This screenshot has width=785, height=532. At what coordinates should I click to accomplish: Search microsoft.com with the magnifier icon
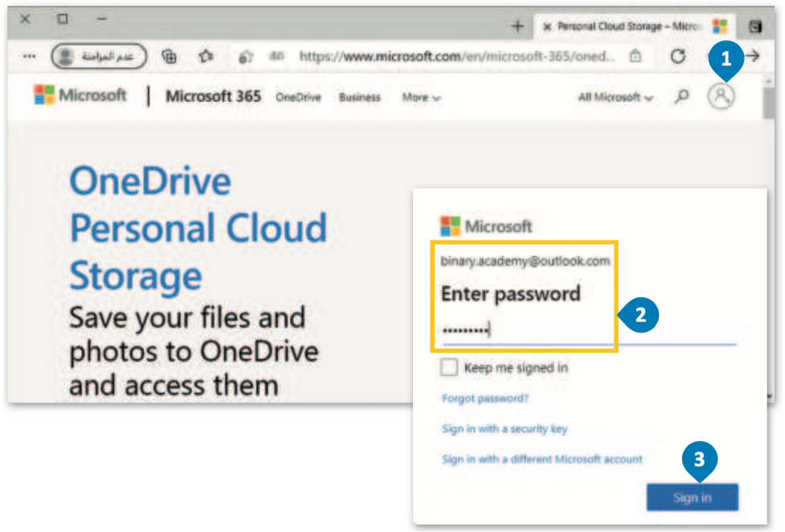[681, 96]
